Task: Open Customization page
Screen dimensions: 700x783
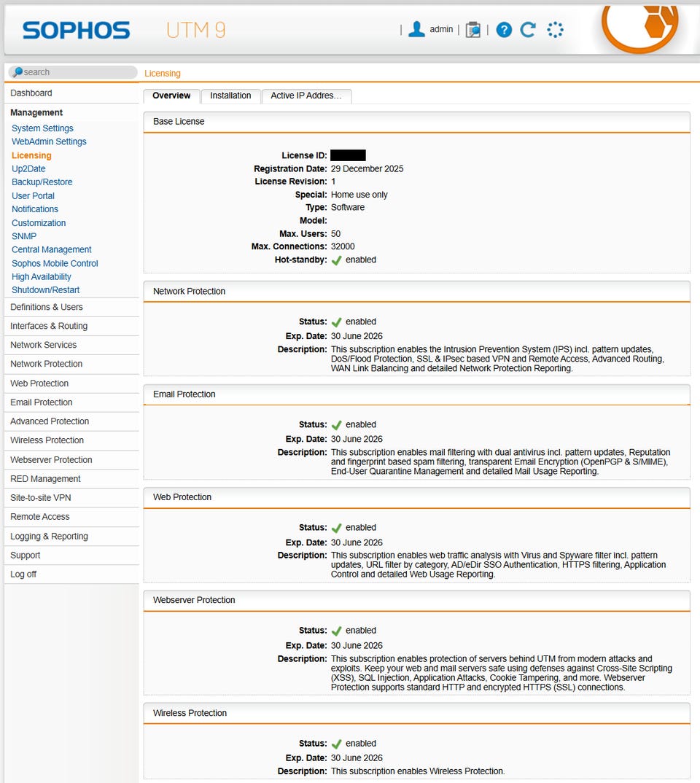Action: (39, 222)
